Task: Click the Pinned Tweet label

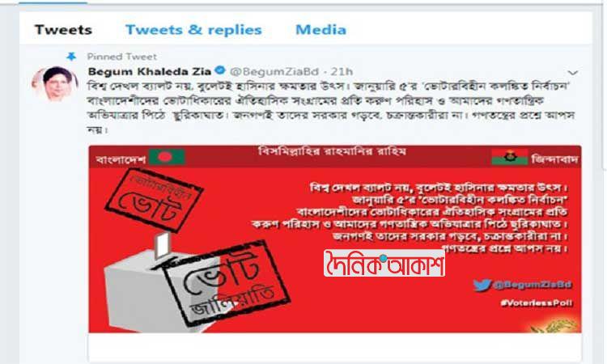Action: tap(122, 57)
